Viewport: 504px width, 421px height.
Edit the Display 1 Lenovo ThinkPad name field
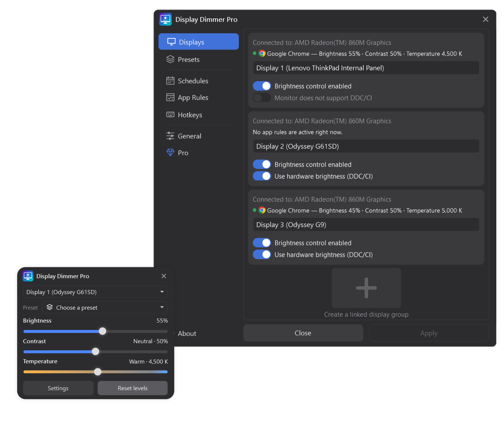[366, 68]
